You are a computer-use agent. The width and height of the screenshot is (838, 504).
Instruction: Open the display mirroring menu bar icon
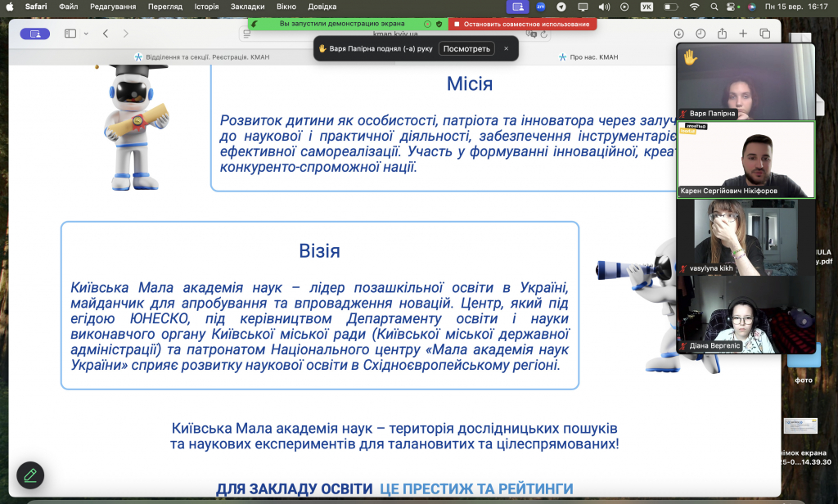click(x=583, y=7)
